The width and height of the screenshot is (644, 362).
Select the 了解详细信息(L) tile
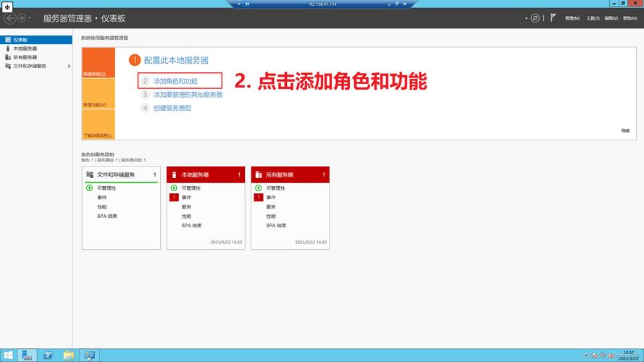(x=99, y=124)
